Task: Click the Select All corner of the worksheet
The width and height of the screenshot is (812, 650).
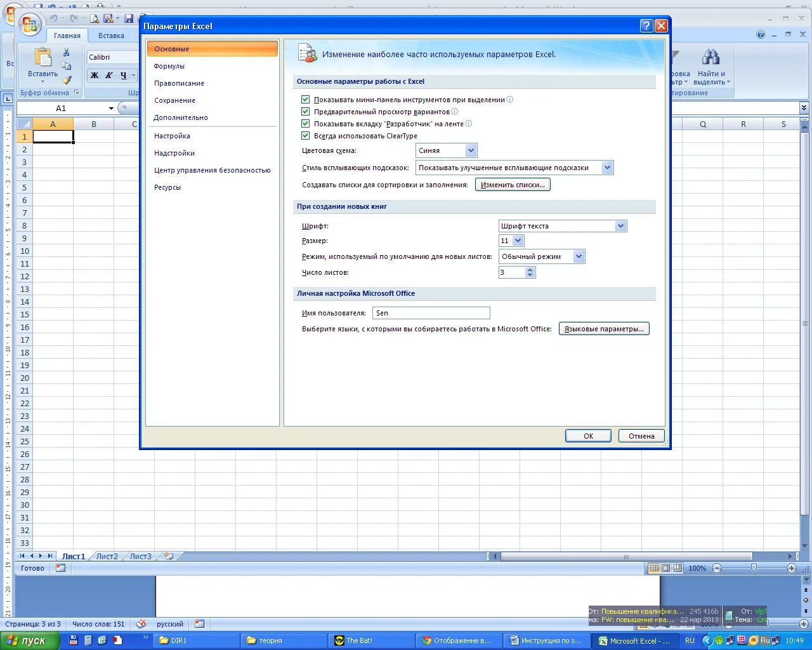Action: 24,124
